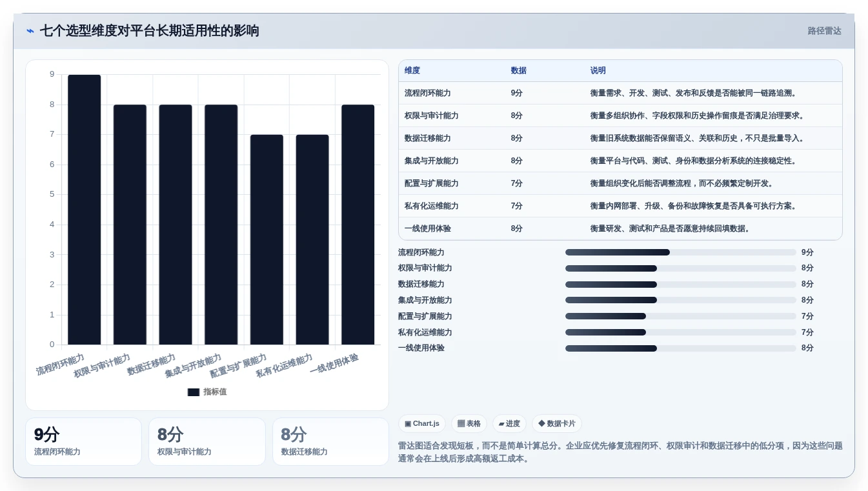Viewport: 868px width, 491px height.
Task: Toggle the 指标值 legend entry in chart
Action: tap(207, 392)
